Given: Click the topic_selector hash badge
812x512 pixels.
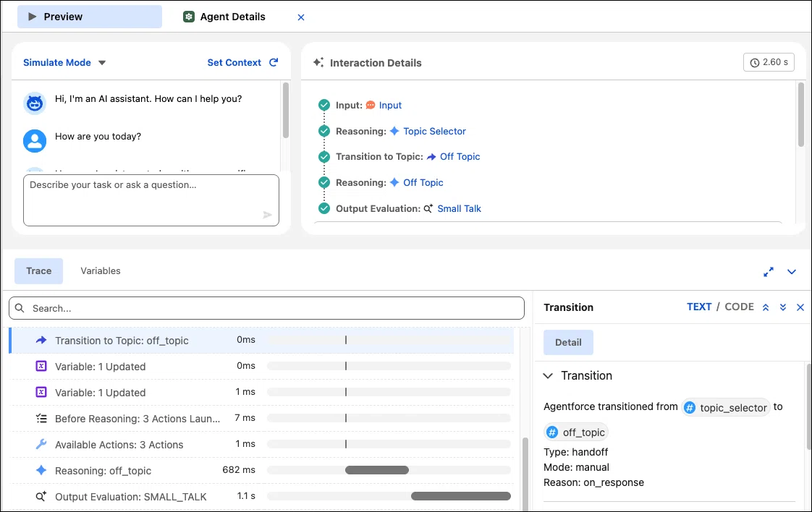Looking at the screenshot, I should pyautogui.click(x=726, y=407).
